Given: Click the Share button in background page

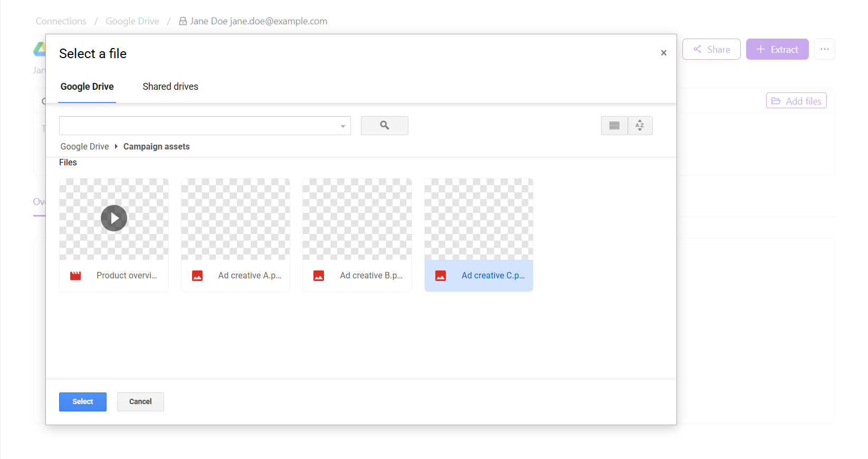Looking at the screenshot, I should coord(711,49).
